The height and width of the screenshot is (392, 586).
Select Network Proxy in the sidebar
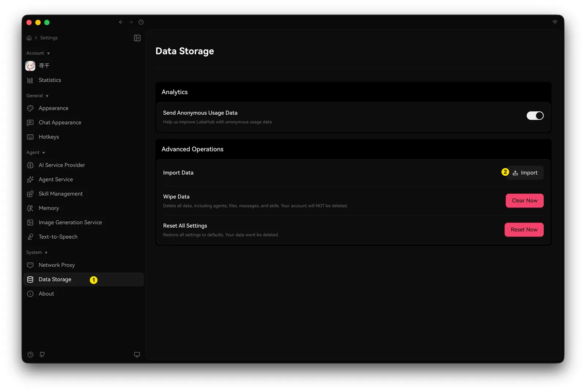coord(56,265)
